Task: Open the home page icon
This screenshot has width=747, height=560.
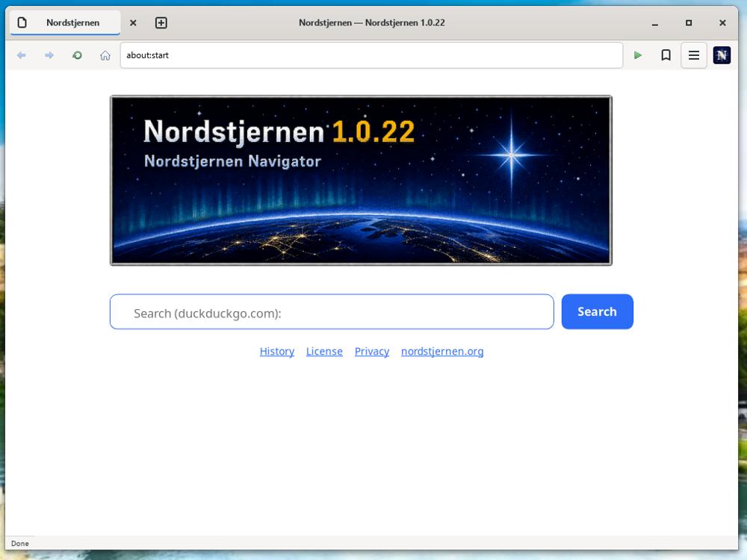Action: click(x=105, y=55)
